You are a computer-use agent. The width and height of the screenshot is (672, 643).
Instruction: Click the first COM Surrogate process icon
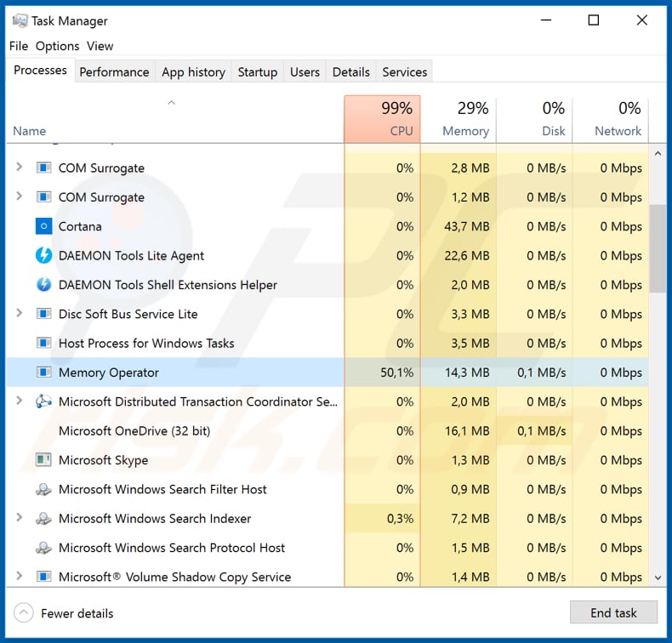pyautogui.click(x=43, y=168)
